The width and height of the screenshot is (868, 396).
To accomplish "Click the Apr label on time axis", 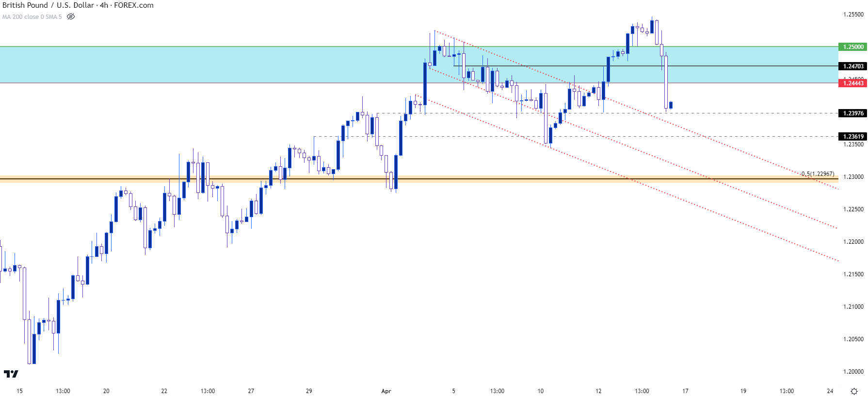I will 386,391.
